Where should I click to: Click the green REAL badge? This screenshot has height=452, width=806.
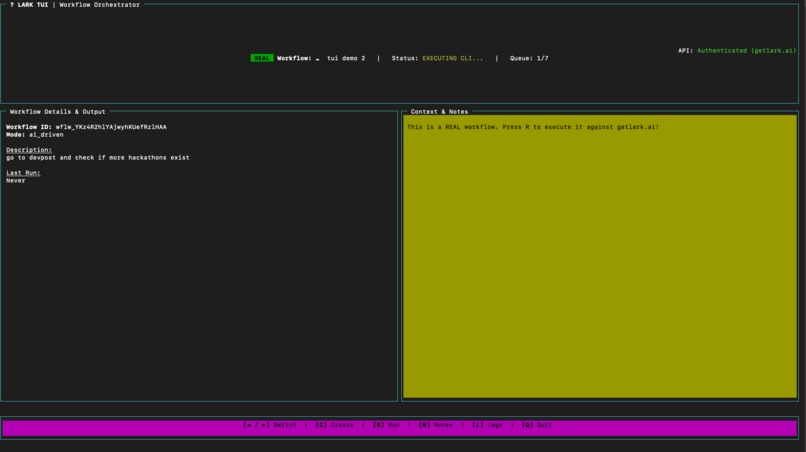coord(262,58)
